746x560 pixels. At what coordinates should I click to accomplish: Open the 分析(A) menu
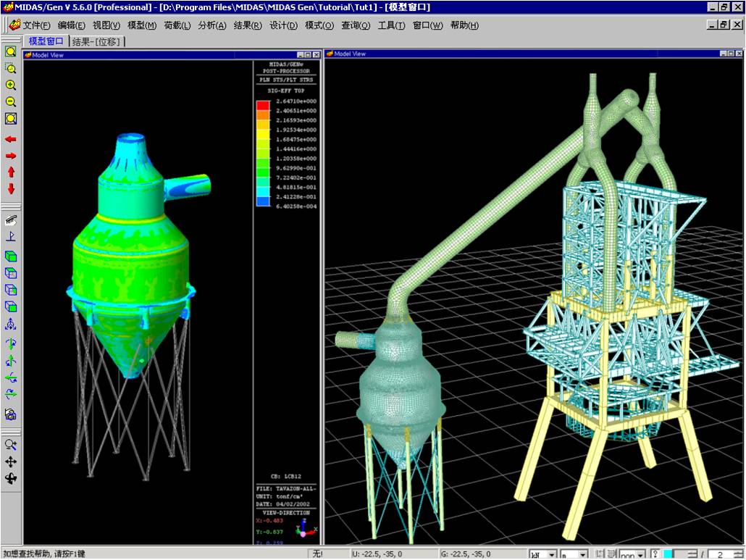click(212, 25)
